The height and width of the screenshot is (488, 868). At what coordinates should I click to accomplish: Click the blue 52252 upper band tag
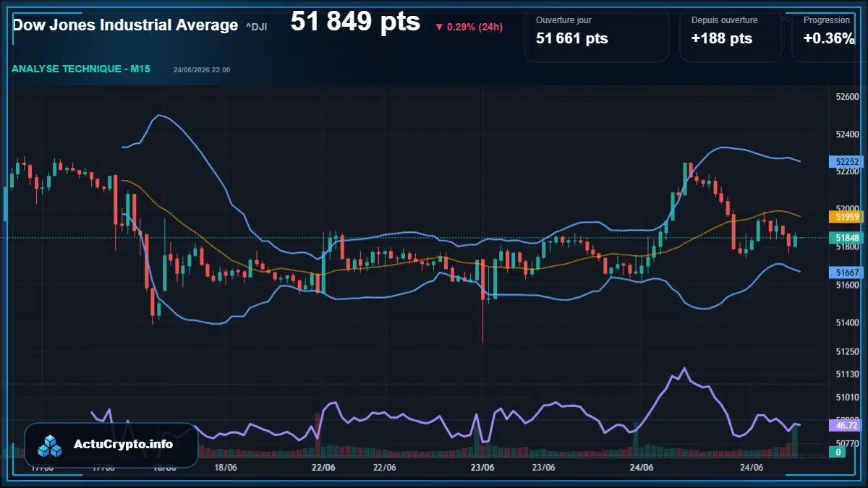(x=846, y=162)
